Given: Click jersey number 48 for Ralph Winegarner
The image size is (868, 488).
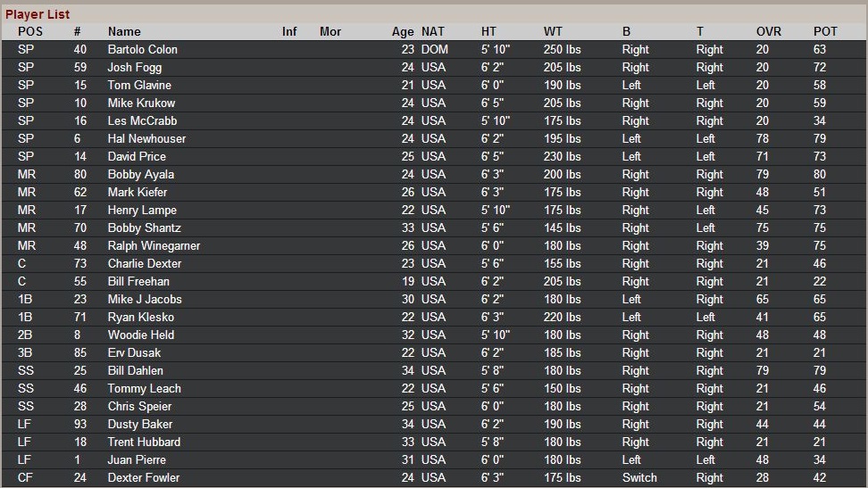Looking at the screenshot, I should (79, 245).
